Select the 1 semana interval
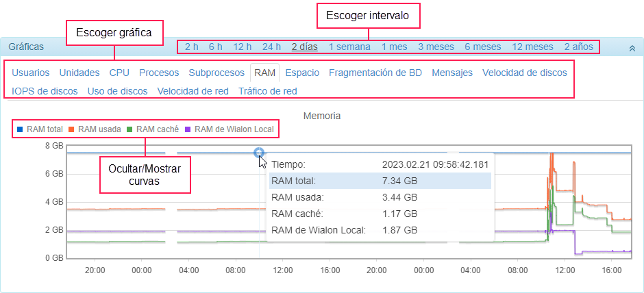 [349, 47]
